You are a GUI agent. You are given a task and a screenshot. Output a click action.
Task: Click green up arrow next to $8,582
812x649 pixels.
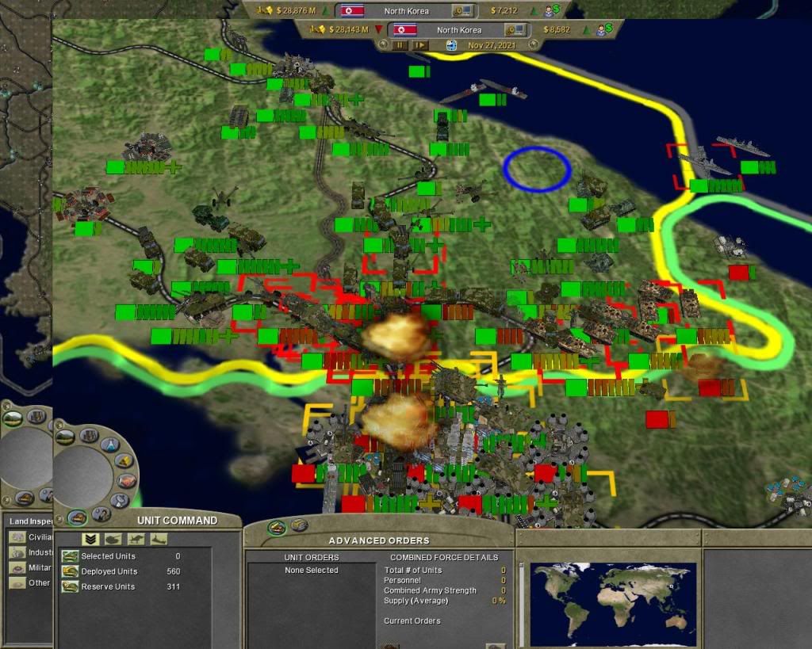tap(586, 30)
